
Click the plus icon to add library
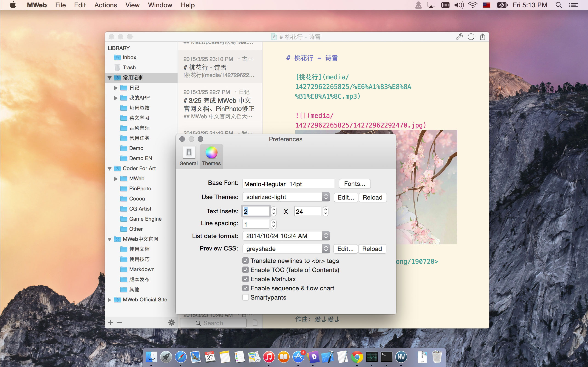[110, 323]
